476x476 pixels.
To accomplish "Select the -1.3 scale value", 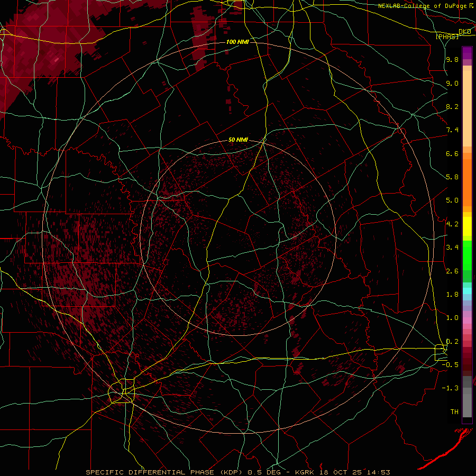I will point(450,388).
